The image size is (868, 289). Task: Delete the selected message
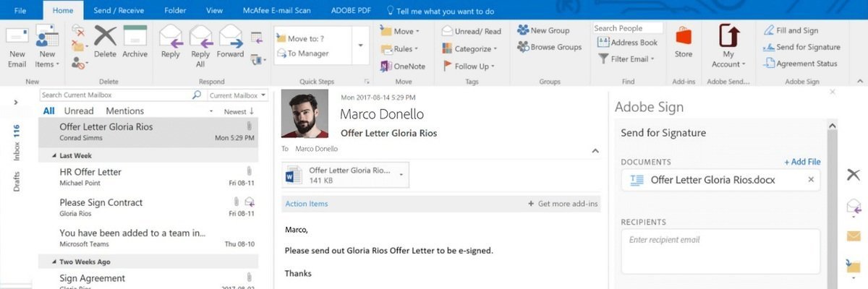105,42
